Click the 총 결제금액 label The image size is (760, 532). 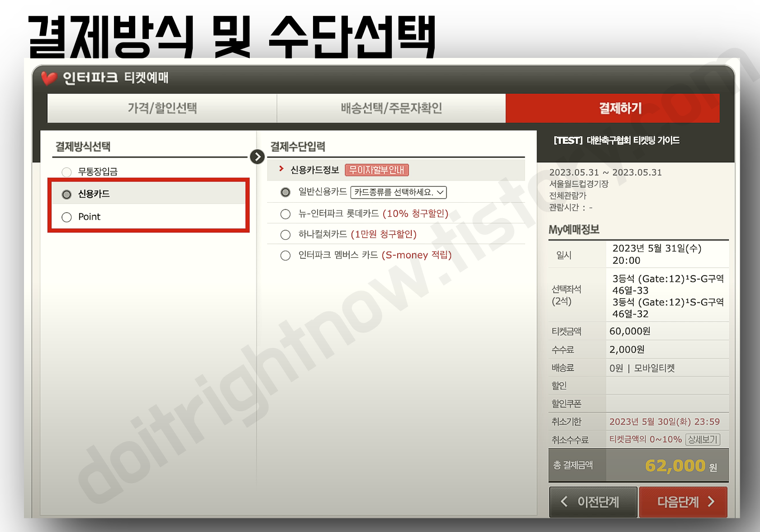(573, 465)
